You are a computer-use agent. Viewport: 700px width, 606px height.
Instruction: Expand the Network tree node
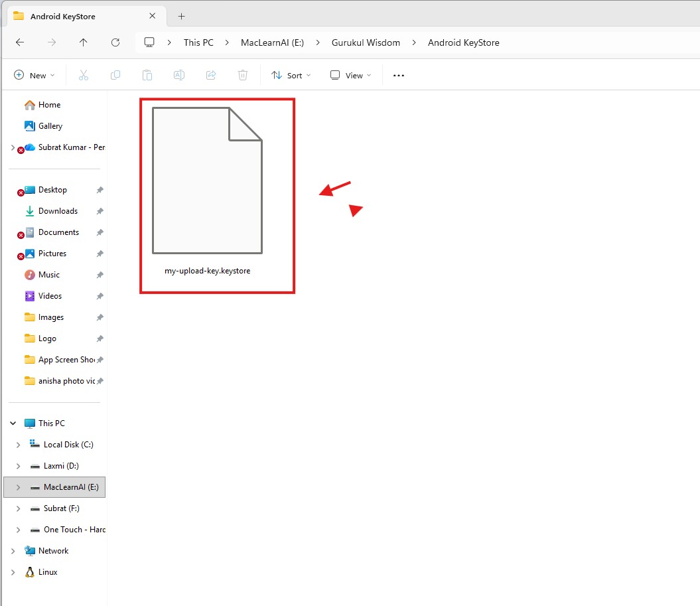click(x=13, y=551)
